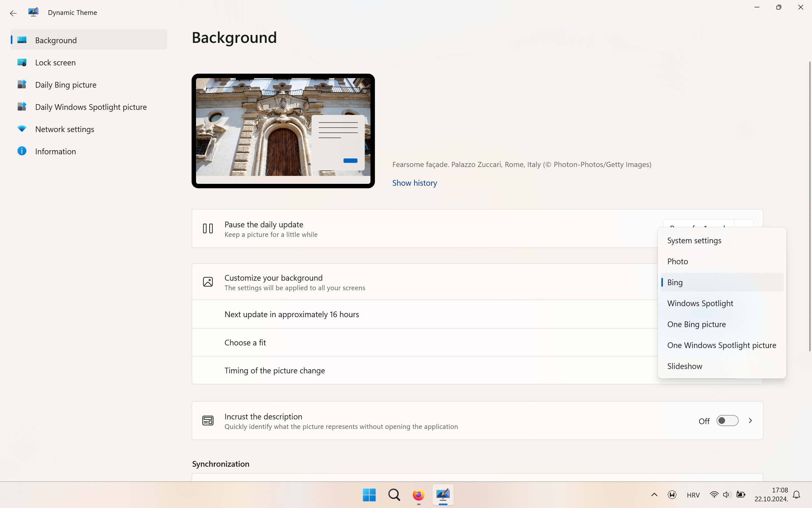Image resolution: width=812 pixels, height=508 pixels.
Task: Click the Daily Windows Spotlight picture icon
Action: click(22, 106)
